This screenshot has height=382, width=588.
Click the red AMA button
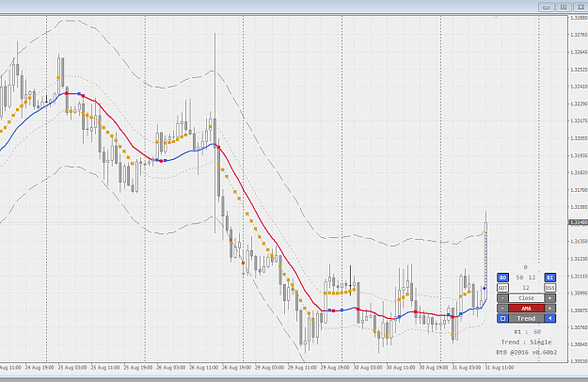526,309
